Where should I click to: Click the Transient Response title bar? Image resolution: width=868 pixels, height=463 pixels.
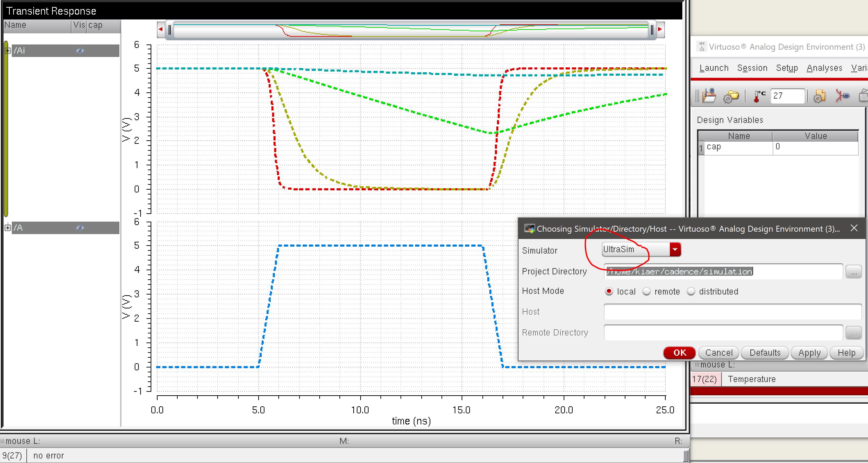pos(342,11)
